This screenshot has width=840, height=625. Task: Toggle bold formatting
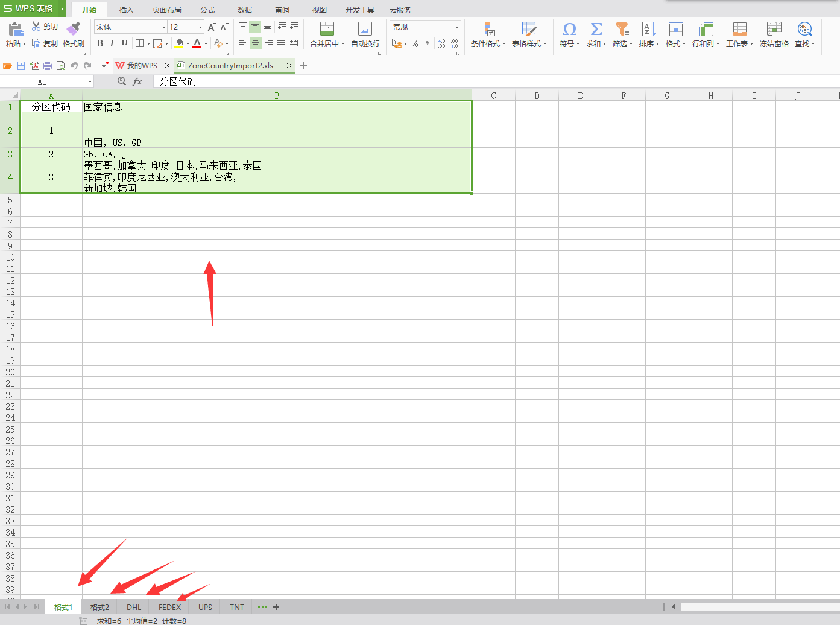point(100,43)
